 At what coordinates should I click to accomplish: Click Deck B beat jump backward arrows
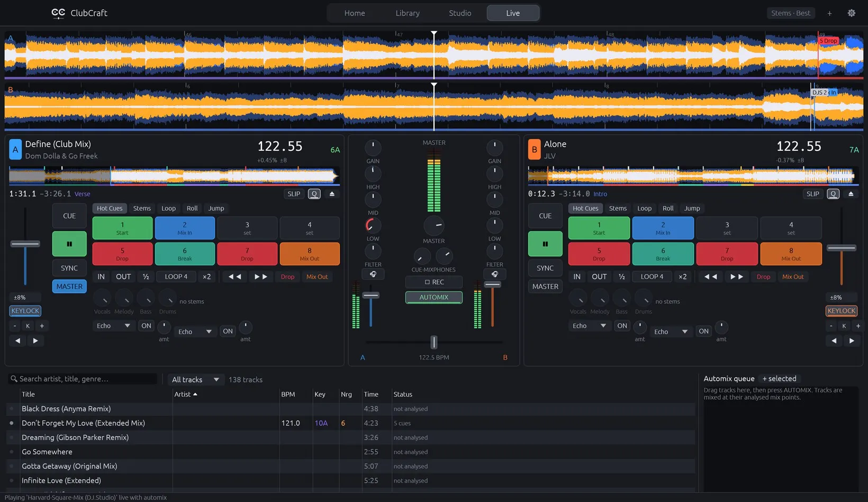[x=711, y=276]
